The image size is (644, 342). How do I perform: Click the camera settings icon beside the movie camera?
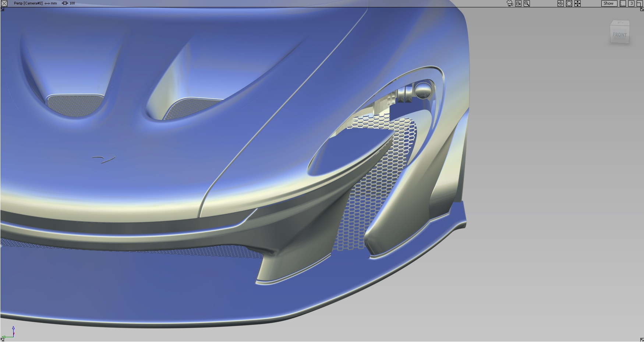[518, 3]
